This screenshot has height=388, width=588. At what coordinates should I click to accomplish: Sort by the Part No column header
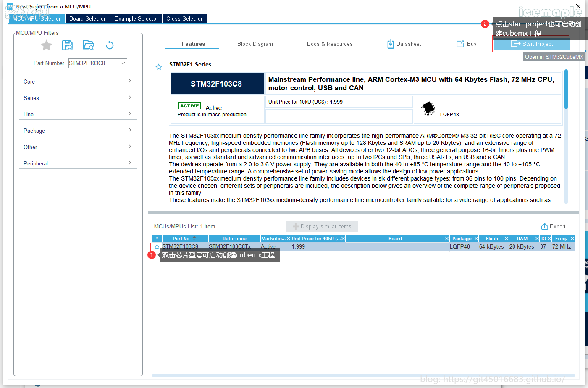point(185,239)
